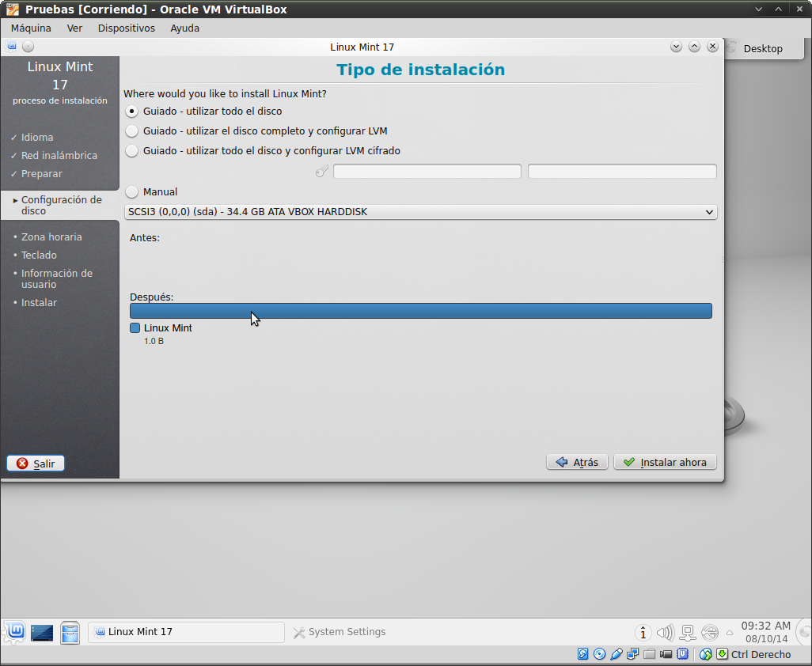Open the Linux Mint start menu icon
The width and height of the screenshot is (812, 666).
point(13,632)
